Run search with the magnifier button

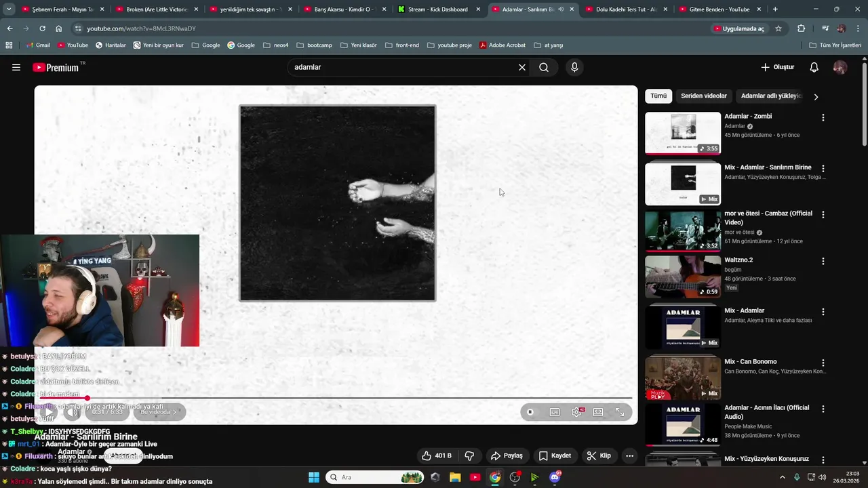[544, 67]
